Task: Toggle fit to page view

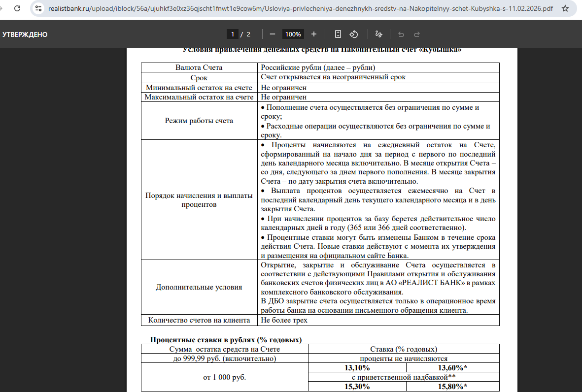Action: (338, 34)
